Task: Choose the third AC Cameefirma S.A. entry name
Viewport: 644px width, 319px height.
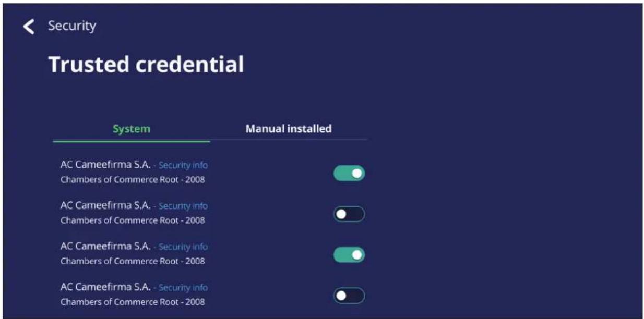Action: coord(105,247)
